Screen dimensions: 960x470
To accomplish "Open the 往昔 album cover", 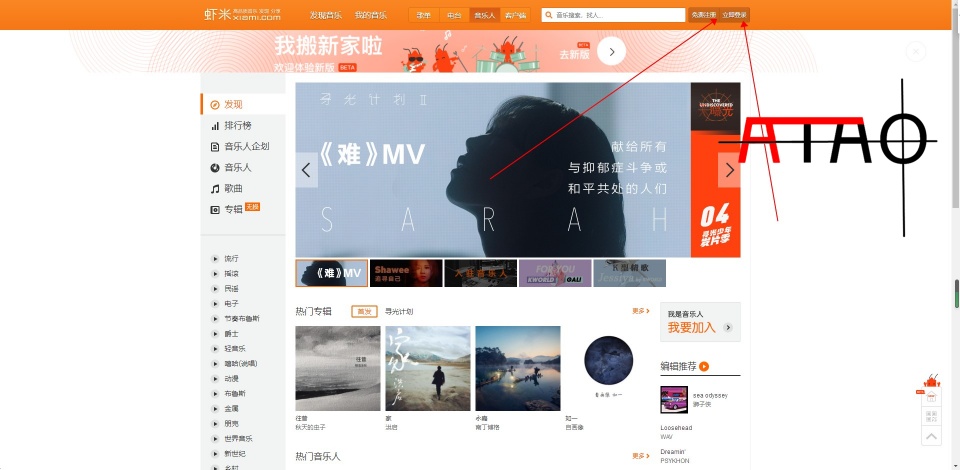I will tap(338, 368).
